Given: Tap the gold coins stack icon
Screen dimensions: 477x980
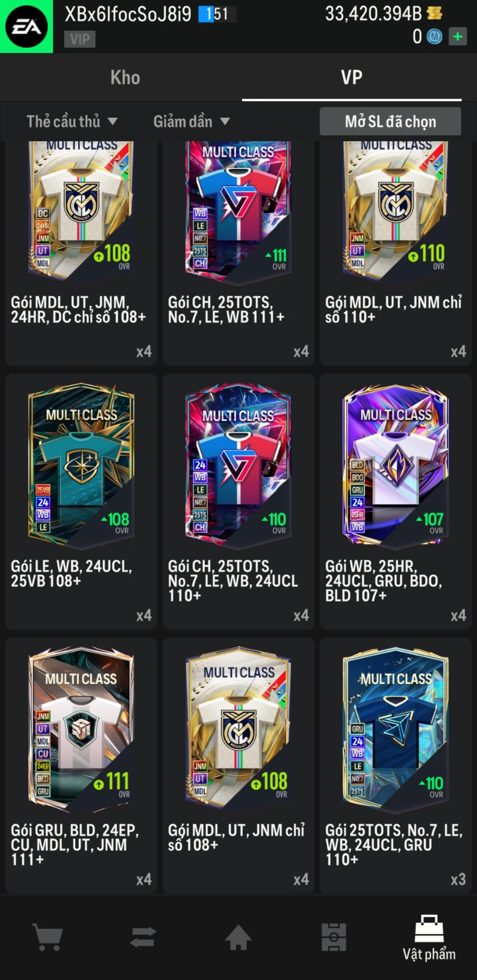Looking at the screenshot, I should click(435, 13).
